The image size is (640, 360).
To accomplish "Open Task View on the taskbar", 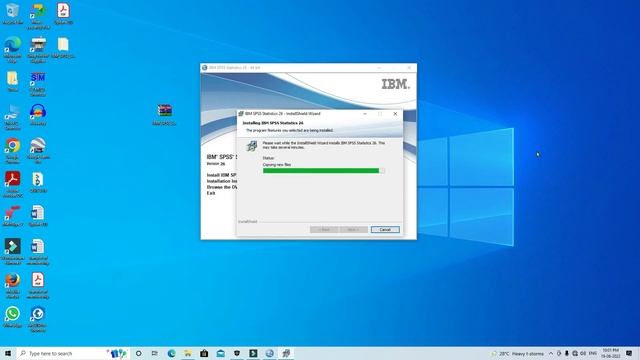I will point(155,353).
